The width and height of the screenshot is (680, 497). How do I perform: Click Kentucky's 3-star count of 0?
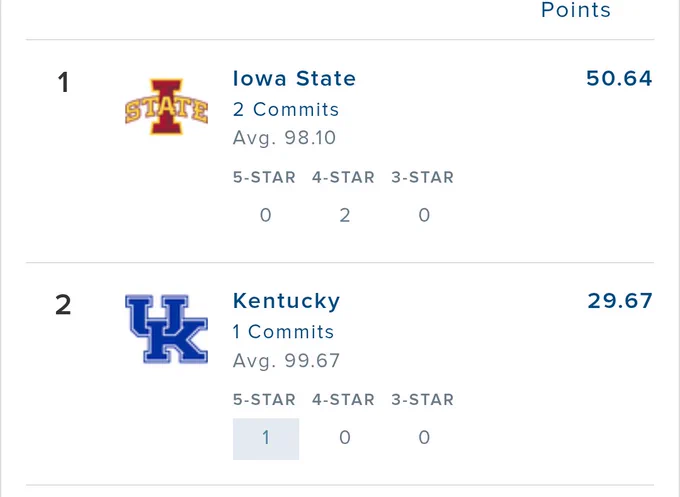(424, 438)
